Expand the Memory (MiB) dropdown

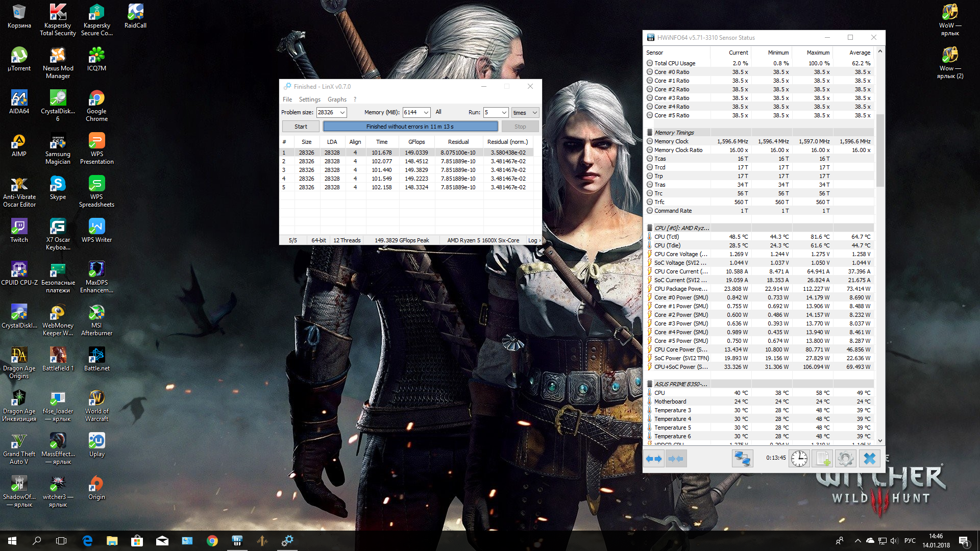click(x=426, y=112)
